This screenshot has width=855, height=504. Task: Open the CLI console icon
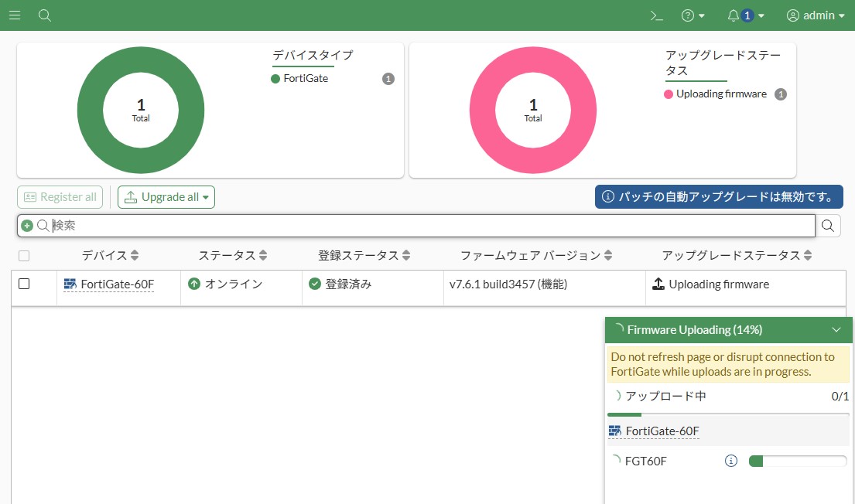point(656,15)
